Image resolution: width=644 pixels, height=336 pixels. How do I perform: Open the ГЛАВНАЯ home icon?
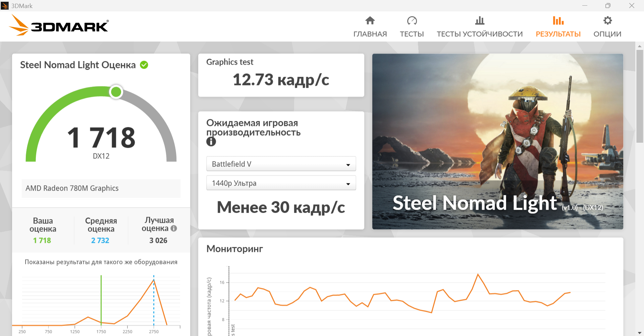(370, 21)
